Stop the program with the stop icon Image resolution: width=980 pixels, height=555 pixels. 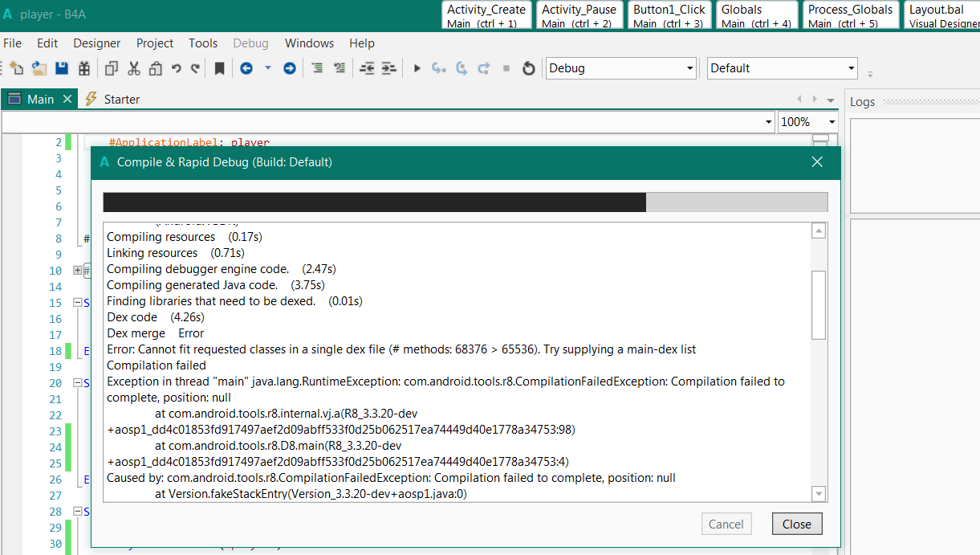click(506, 68)
